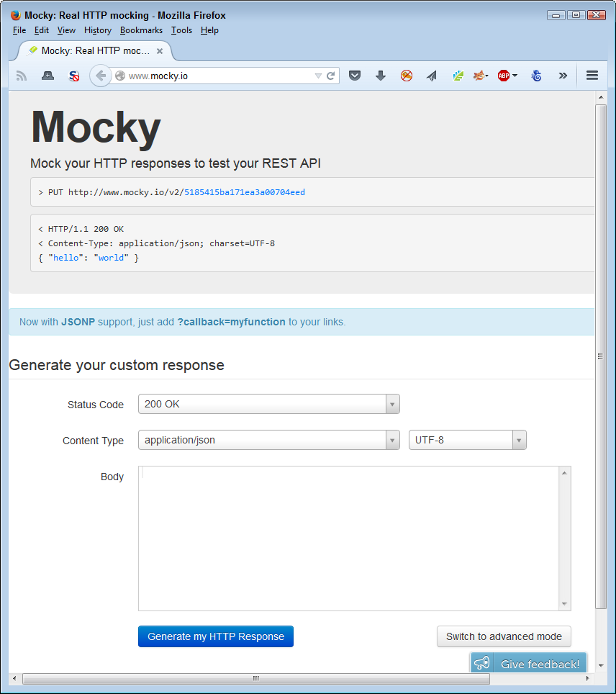Navigate back with the back arrow
The image size is (616, 694).
point(100,76)
